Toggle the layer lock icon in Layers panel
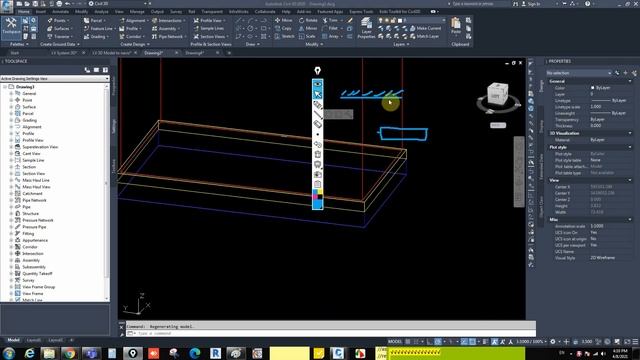 [x=393, y=20]
